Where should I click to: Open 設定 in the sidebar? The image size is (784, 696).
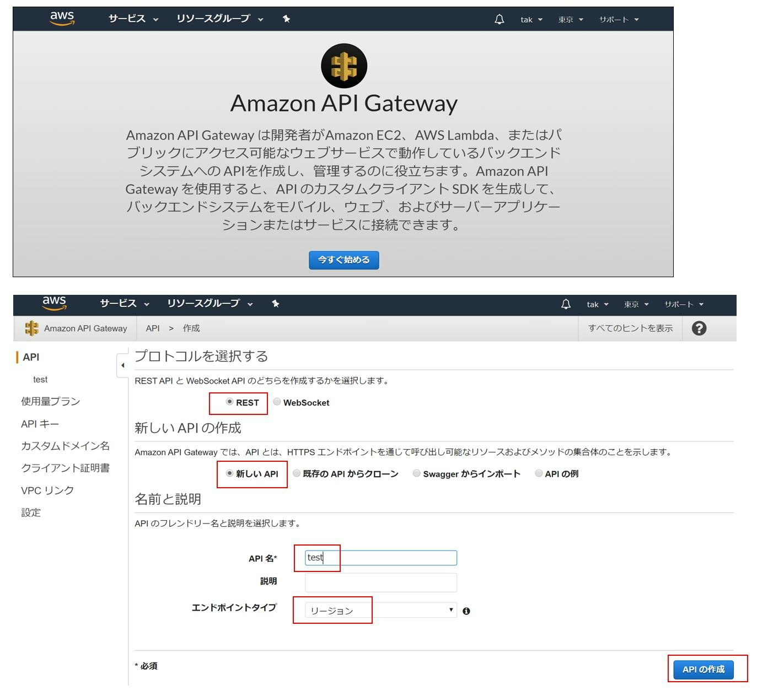coord(31,512)
